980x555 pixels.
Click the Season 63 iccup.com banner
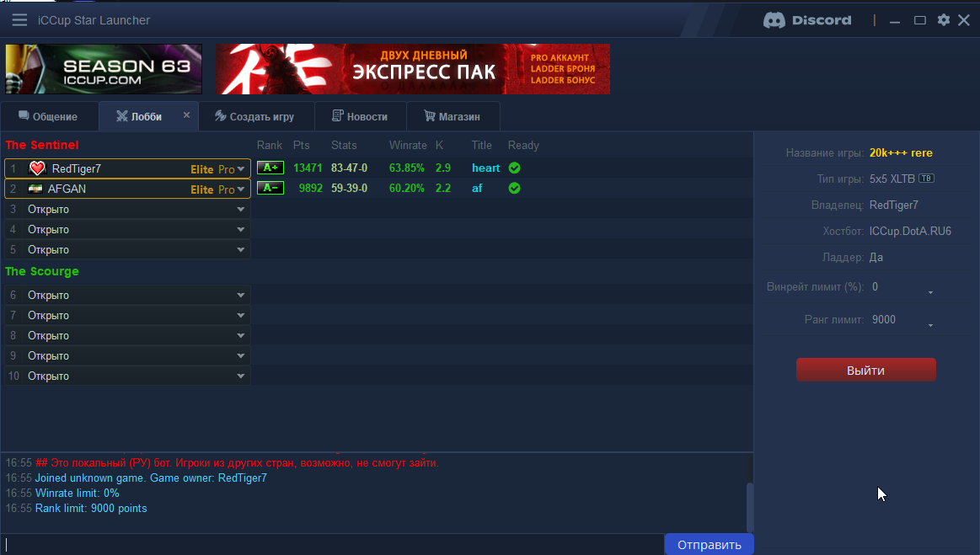coord(104,69)
